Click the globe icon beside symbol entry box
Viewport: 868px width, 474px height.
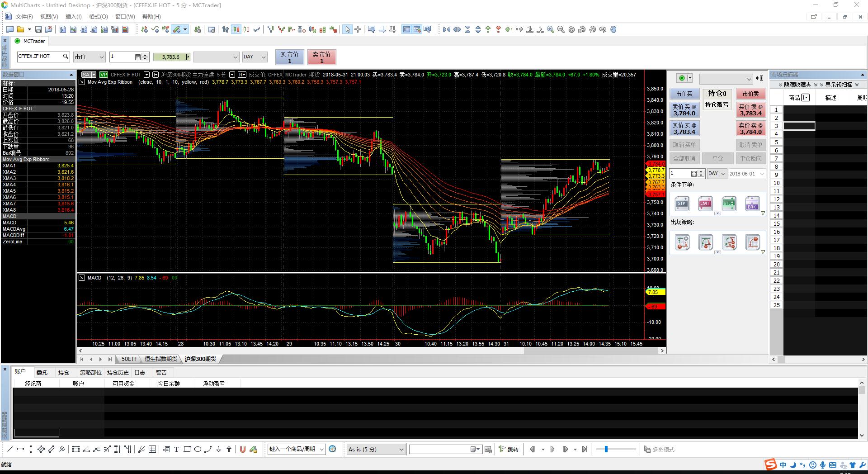pyautogui.click(x=332, y=449)
